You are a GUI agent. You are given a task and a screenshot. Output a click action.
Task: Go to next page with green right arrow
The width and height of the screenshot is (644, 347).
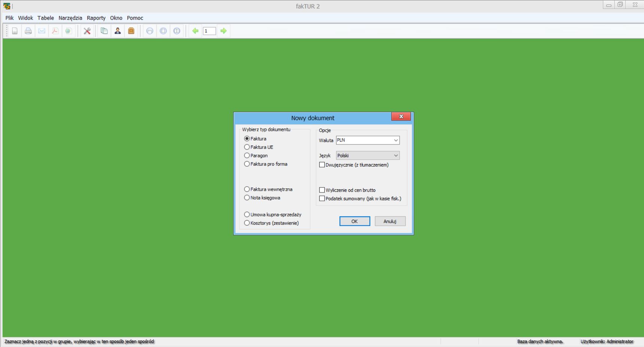(224, 31)
